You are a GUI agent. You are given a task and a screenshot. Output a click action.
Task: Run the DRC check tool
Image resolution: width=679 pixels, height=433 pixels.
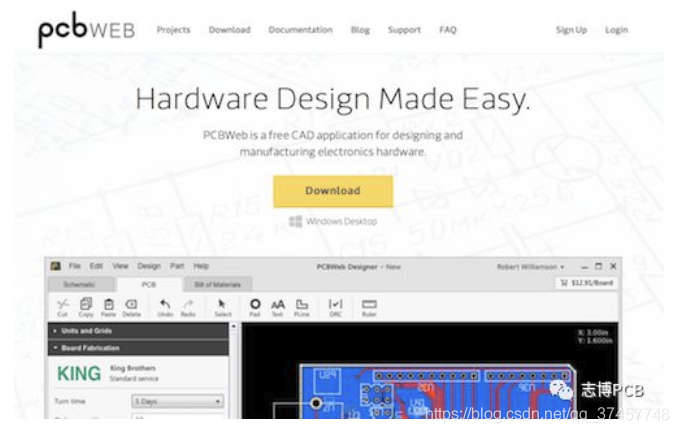[x=336, y=307]
